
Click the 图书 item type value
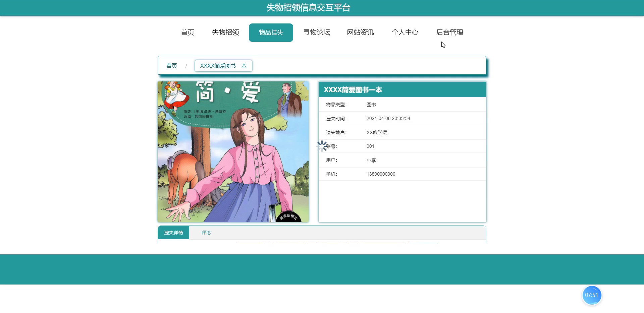(x=371, y=105)
